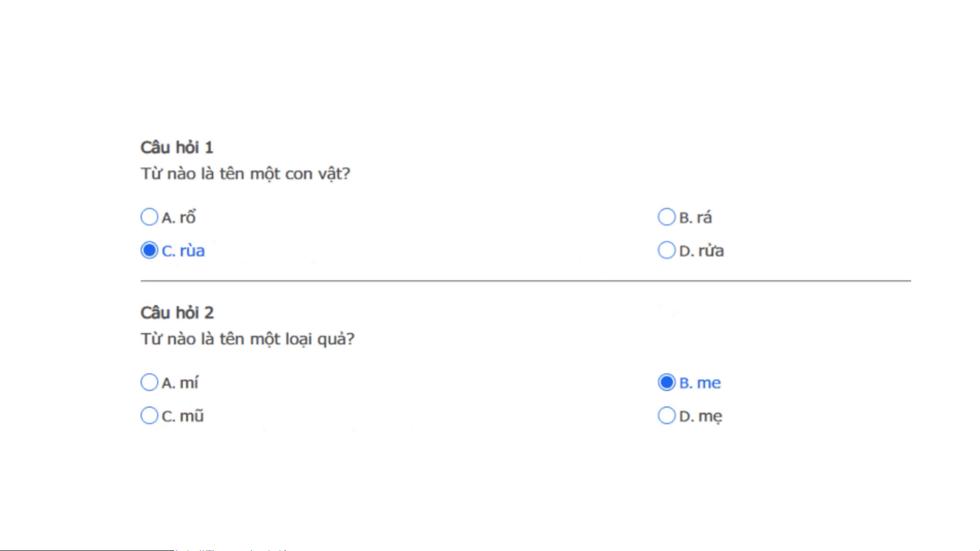The height and width of the screenshot is (551, 980).
Task: Select the radio button for C. mũ
Action: pyautogui.click(x=149, y=415)
